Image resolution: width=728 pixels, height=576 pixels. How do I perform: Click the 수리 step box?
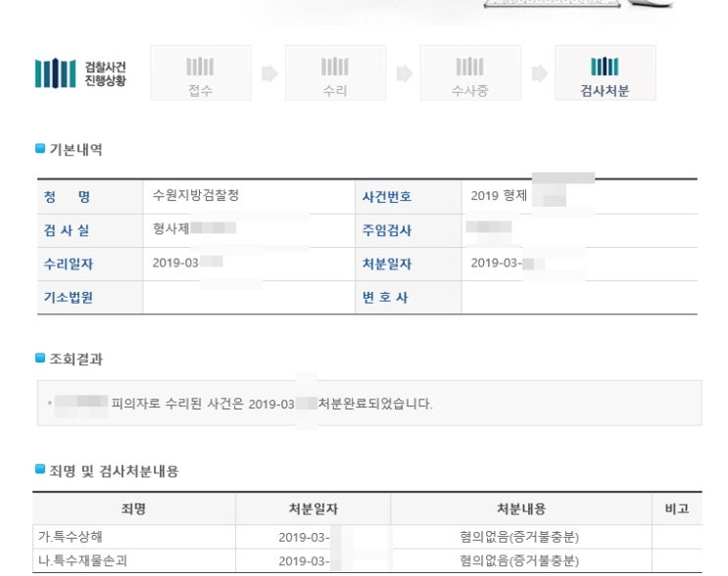[335, 72]
